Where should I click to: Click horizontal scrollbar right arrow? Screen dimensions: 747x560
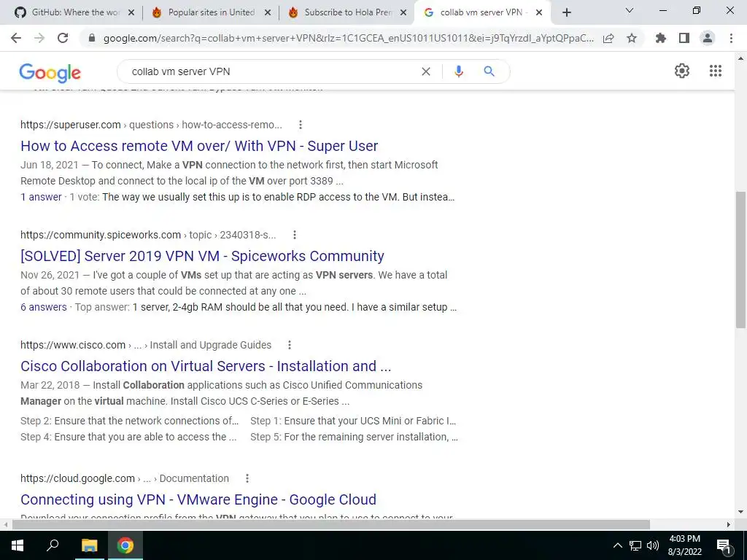[729, 525]
